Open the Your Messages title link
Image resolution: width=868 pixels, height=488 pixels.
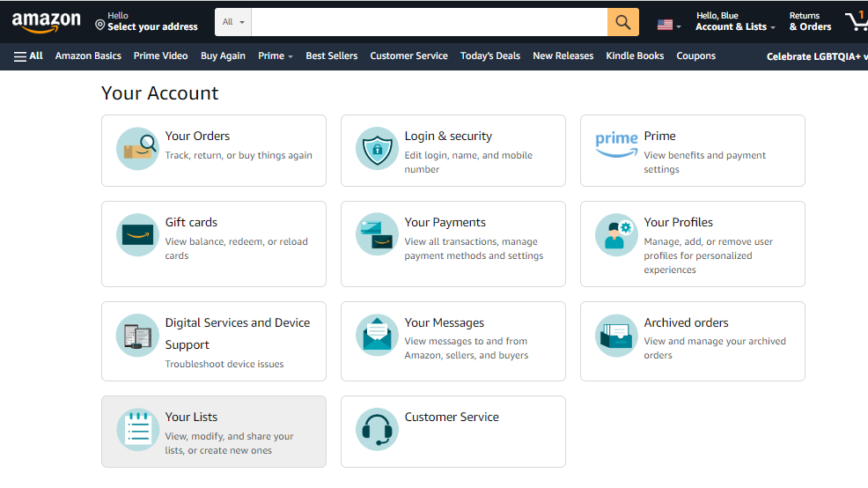tap(445, 323)
